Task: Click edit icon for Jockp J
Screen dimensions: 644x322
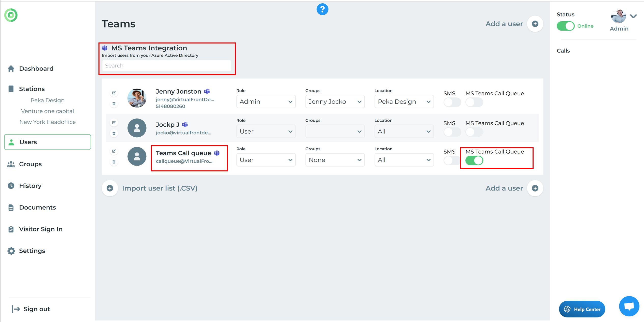Action: (x=114, y=123)
